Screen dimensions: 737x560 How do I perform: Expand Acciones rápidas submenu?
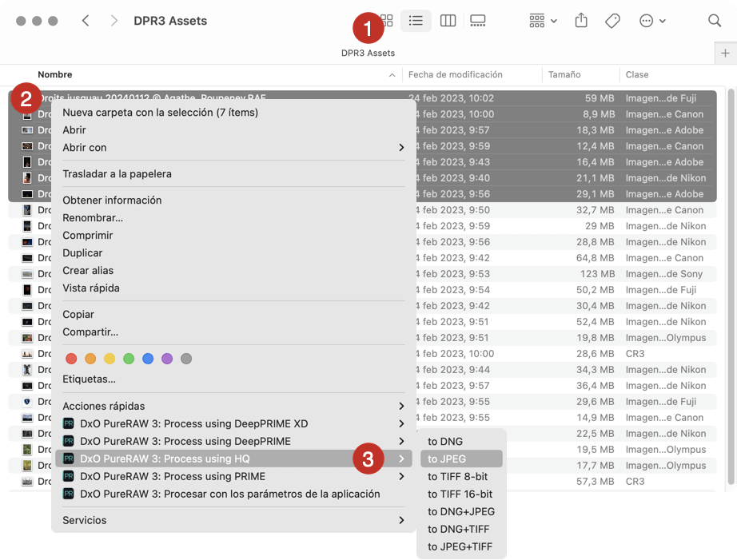click(x=233, y=406)
